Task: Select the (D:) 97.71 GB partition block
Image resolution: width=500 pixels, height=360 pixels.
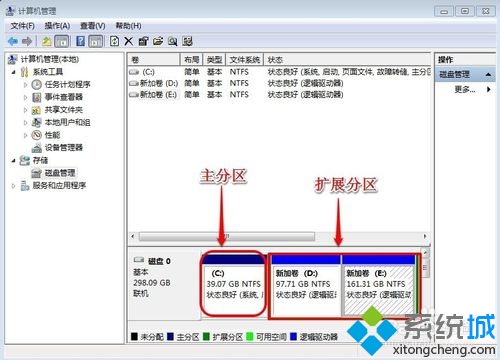Action: point(306,284)
